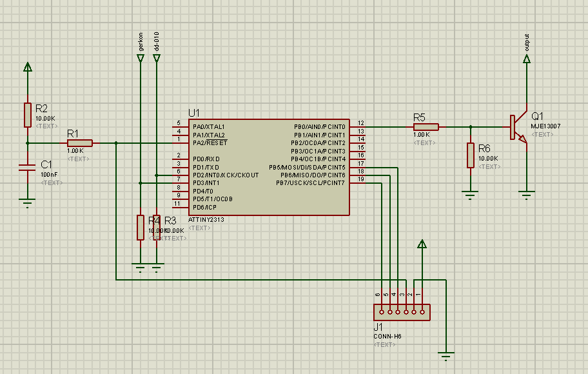Select resistor R6 labeled 10.00K
This screenshot has width=588, height=374.
point(471,155)
